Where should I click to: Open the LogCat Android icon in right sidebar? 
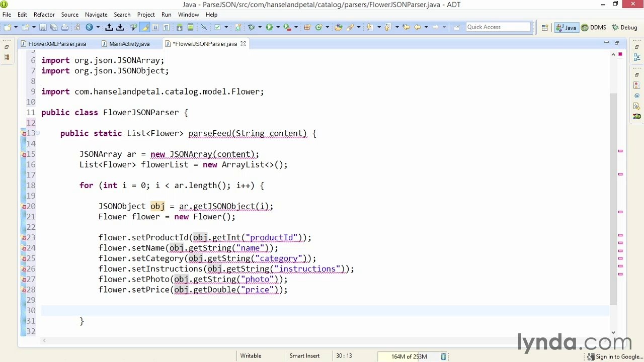pyautogui.click(x=636, y=117)
